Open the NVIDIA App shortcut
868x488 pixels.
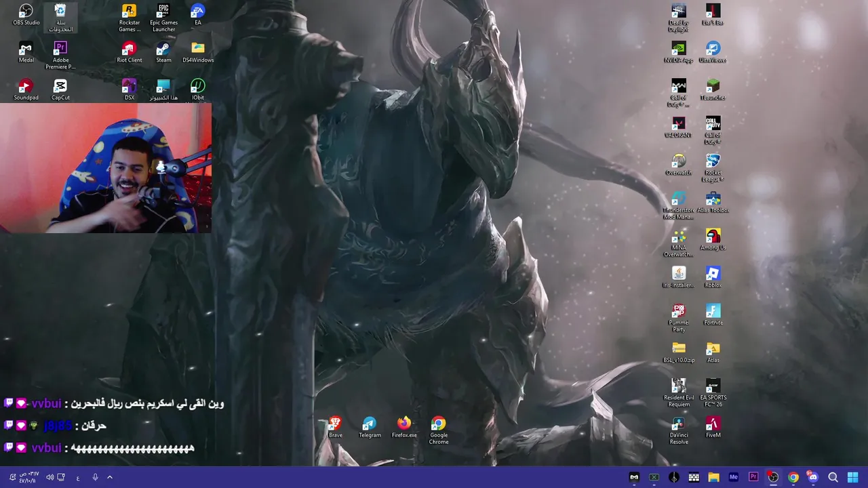[x=678, y=52]
